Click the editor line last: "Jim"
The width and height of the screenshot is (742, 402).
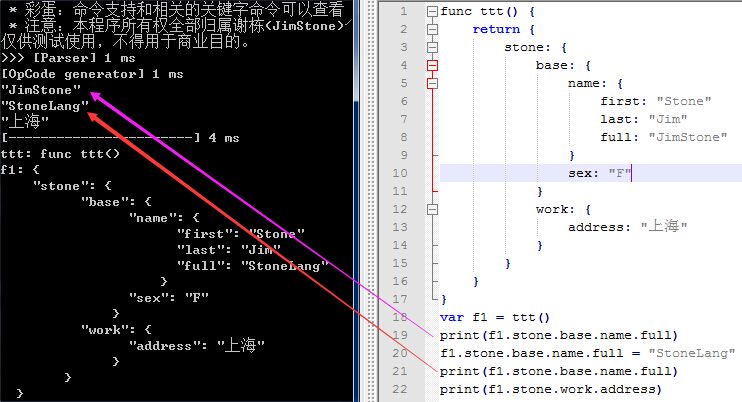coord(644,119)
